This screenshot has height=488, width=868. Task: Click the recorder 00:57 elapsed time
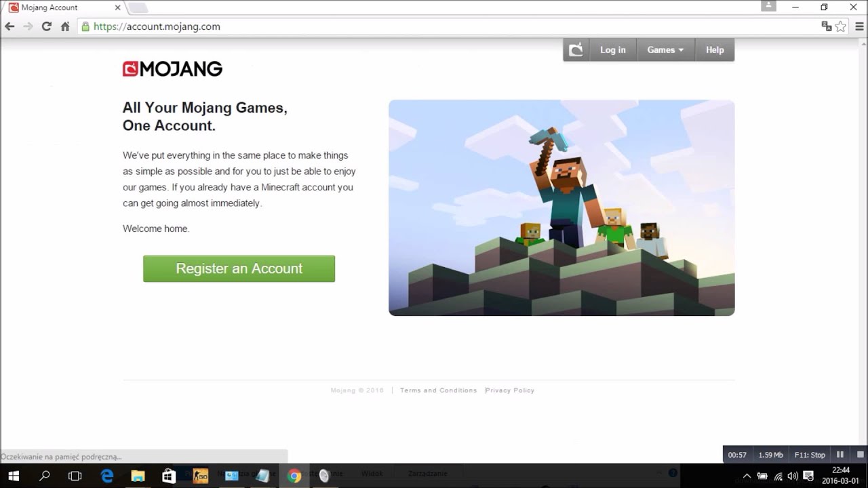tap(737, 455)
